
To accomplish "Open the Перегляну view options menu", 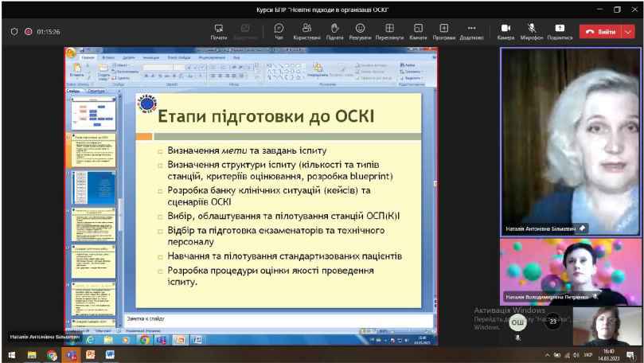I will tap(389, 31).
